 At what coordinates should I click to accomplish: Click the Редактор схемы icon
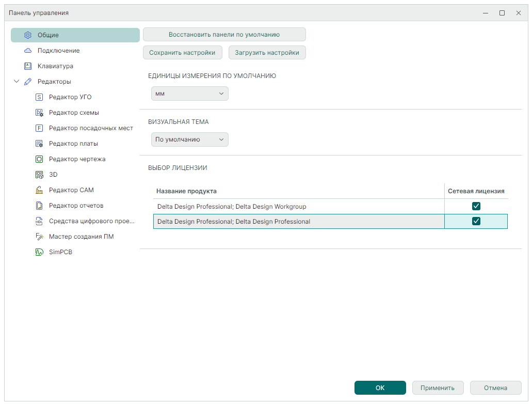pyautogui.click(x=39, y=113)
